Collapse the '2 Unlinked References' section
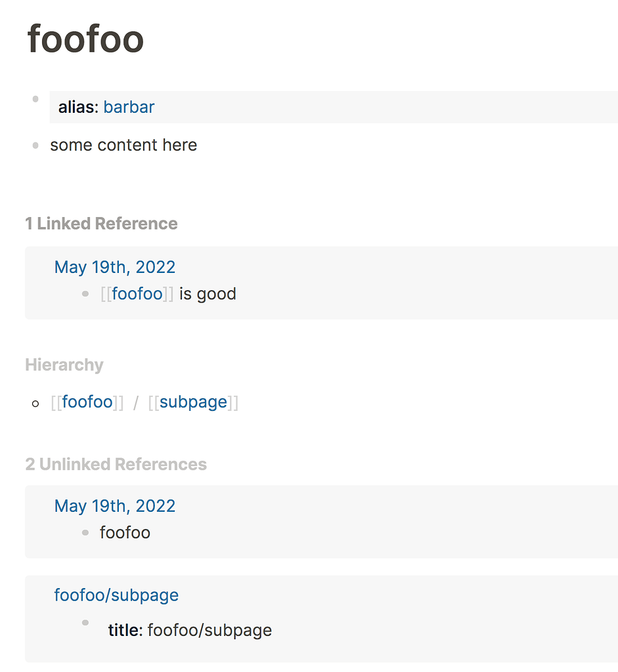This screenshot has width=618, height=672. pos(116,464)
